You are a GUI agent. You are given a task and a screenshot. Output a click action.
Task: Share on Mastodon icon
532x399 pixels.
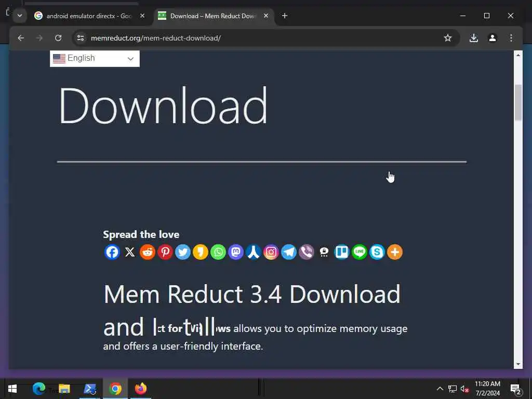coord(235,252)
